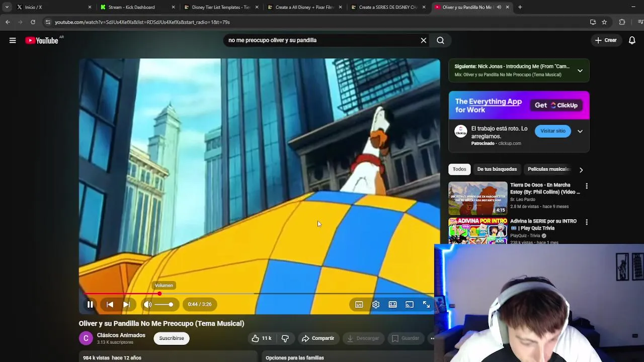Open more actions ellipsis below the video
This screenshot has height=362, width=644.
(432, 338)
